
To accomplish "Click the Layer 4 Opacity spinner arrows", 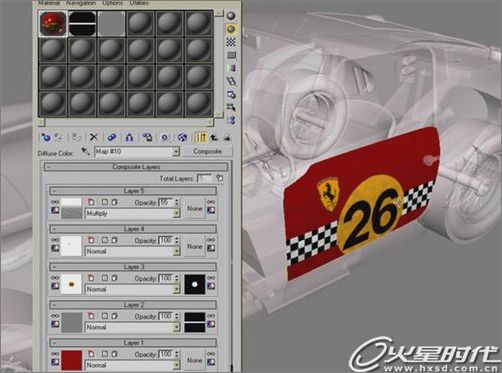I will point(177,240).
